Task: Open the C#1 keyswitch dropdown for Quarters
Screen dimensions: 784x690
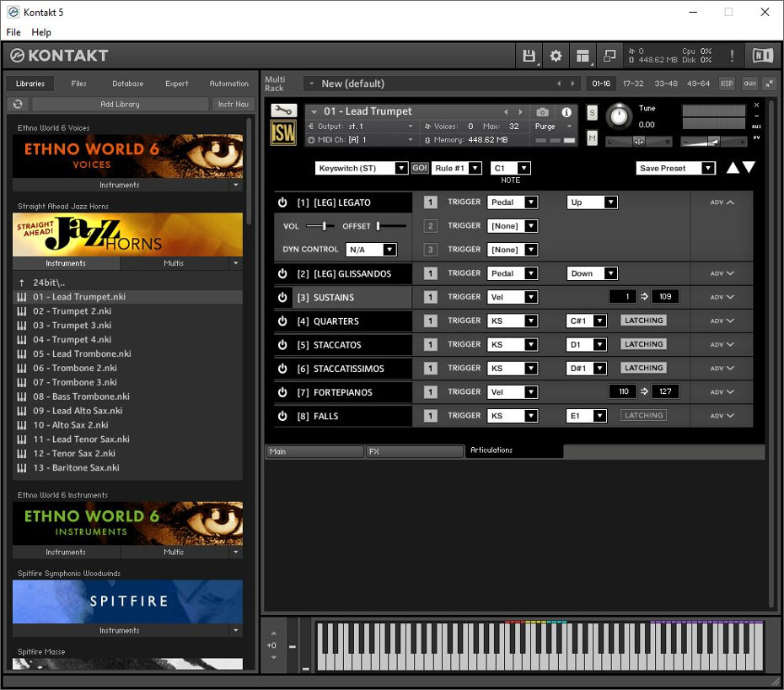Action: [587, 321]
